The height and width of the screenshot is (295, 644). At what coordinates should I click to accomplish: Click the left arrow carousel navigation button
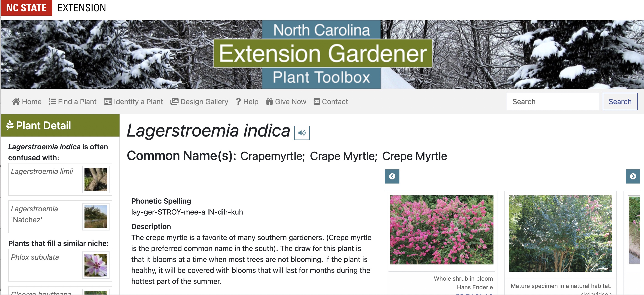point(392,176)
